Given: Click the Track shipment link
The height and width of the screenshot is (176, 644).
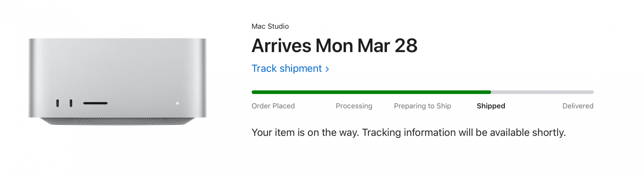Looking at the screenshot, I should tap(287, 69).
